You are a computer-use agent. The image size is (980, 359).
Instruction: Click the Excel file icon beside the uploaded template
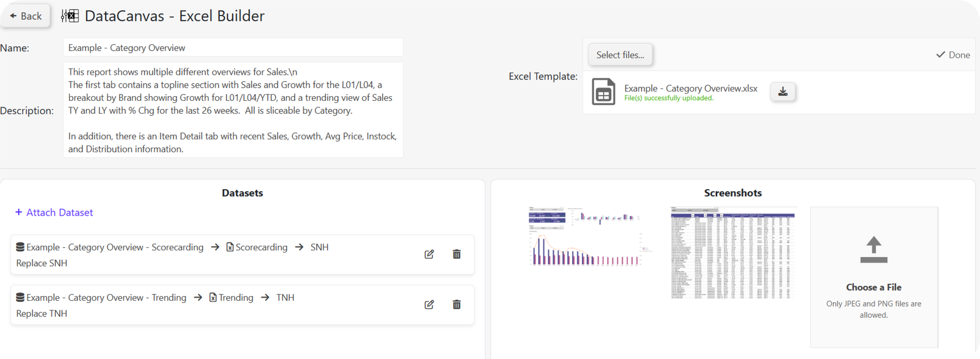pyautogui.click(x=603, y=92)
